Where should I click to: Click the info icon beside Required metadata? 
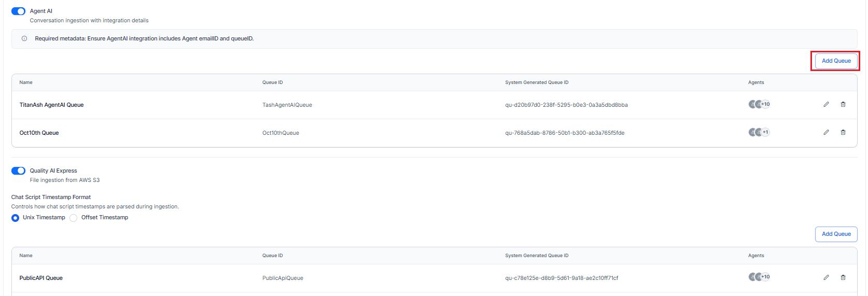pyautogui.click(x=24, y=39)
